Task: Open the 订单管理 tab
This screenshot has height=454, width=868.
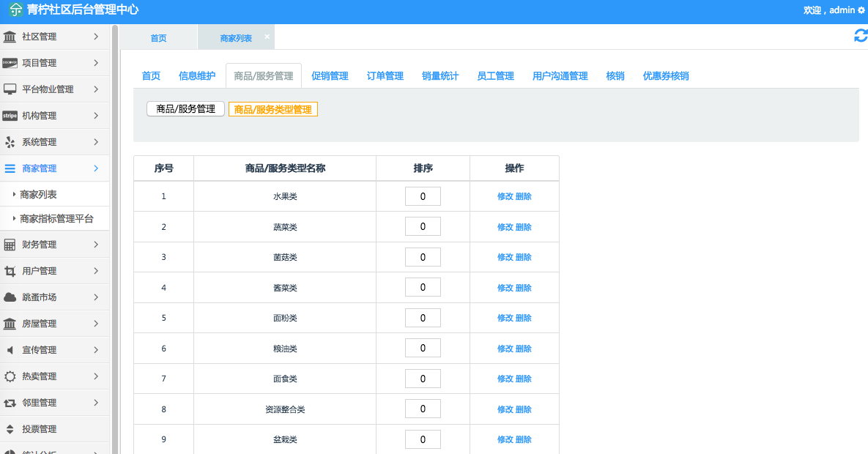Action: pyautogui.click(x=385, y=76)
